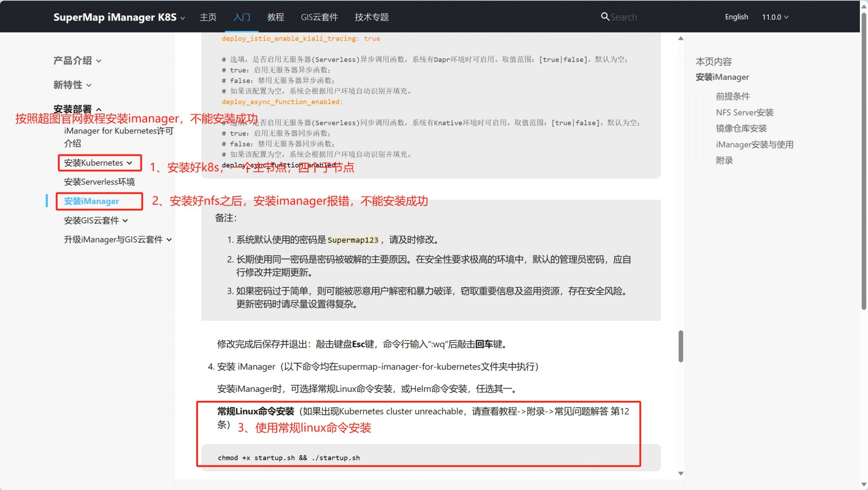Jump to 前提条件 section
The width and height of the screenshot is (868, 490).
733,96
